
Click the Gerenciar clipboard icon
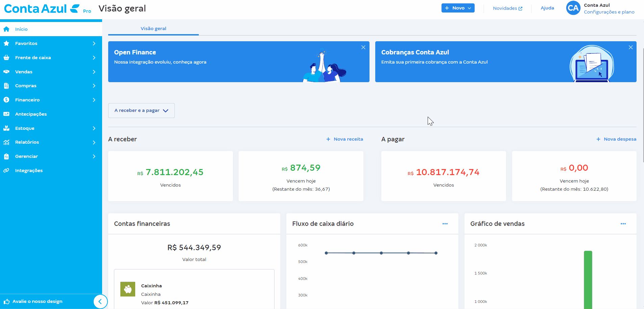(6, 156)
